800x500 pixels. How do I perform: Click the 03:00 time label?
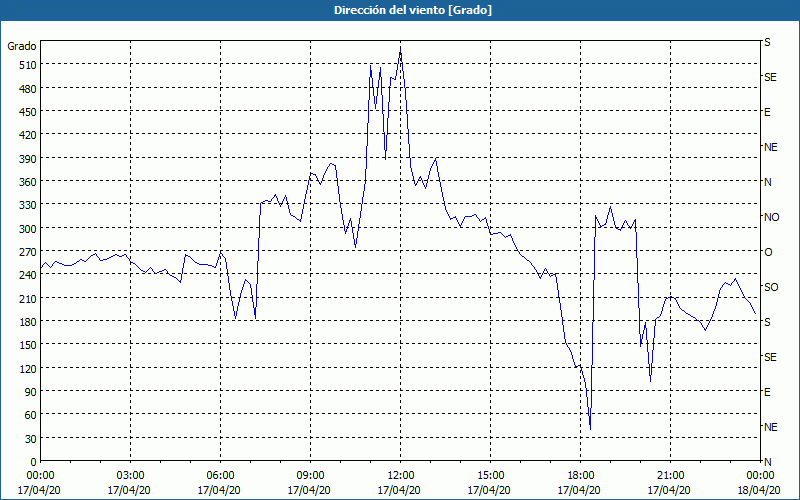click(130, 476)
